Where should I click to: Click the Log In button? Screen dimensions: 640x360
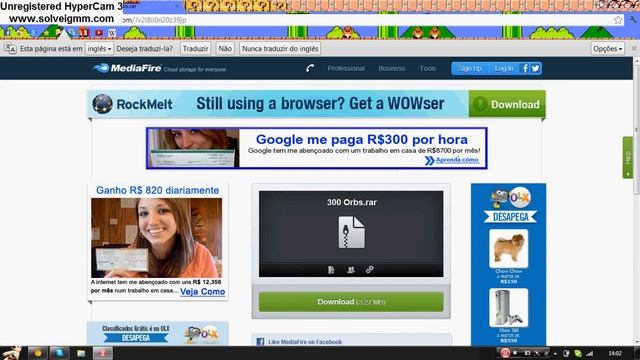(504, 68)
